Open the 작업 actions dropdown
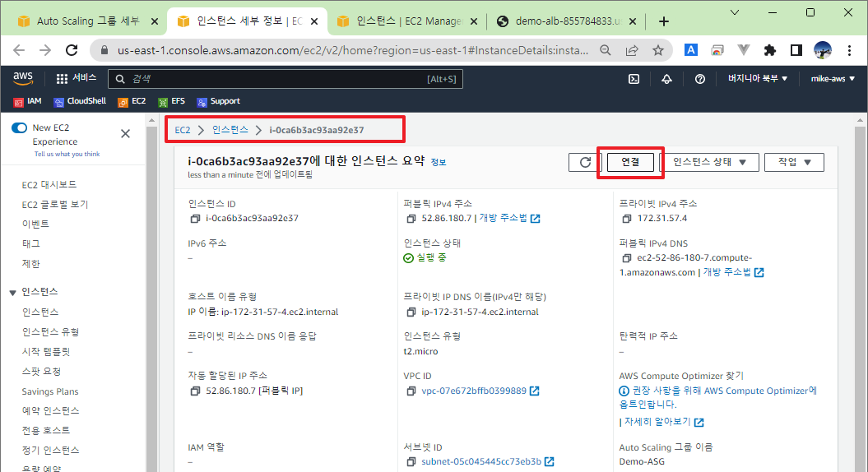The image size is (868, 472). 794,162
